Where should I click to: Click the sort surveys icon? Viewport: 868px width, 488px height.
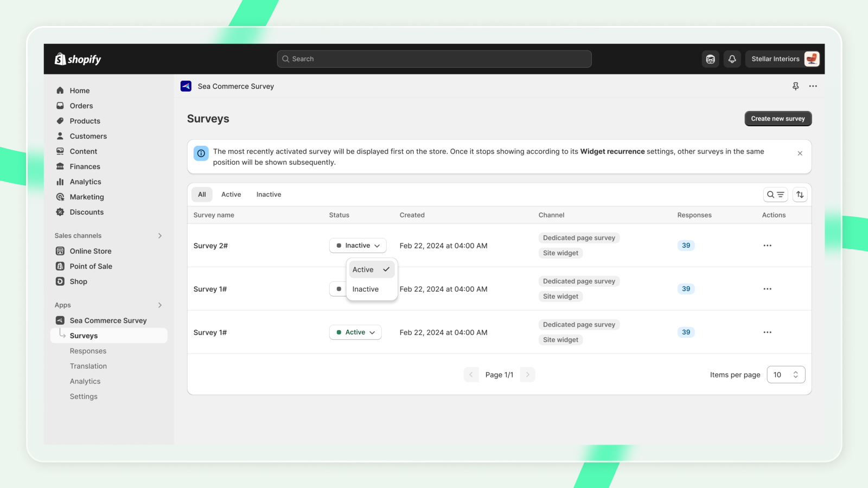[800, 195]
